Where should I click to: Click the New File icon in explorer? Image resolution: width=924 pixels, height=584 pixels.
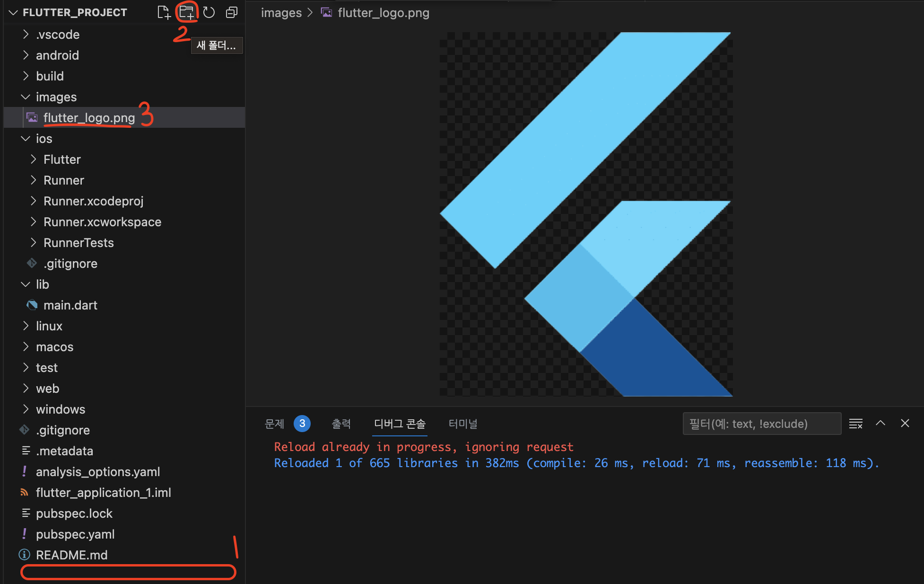click(164, 12)
